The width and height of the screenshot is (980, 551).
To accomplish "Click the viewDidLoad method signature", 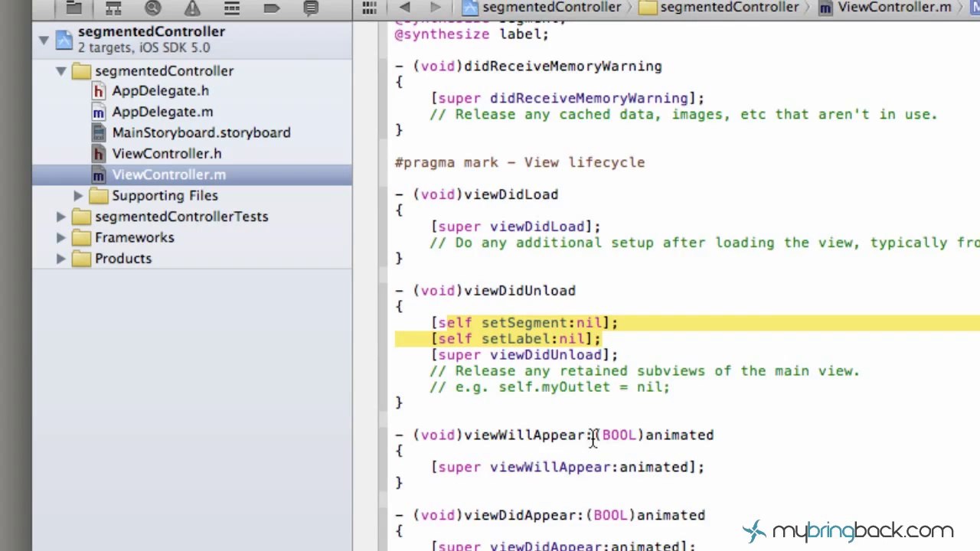I will click(x=477, y=195).
